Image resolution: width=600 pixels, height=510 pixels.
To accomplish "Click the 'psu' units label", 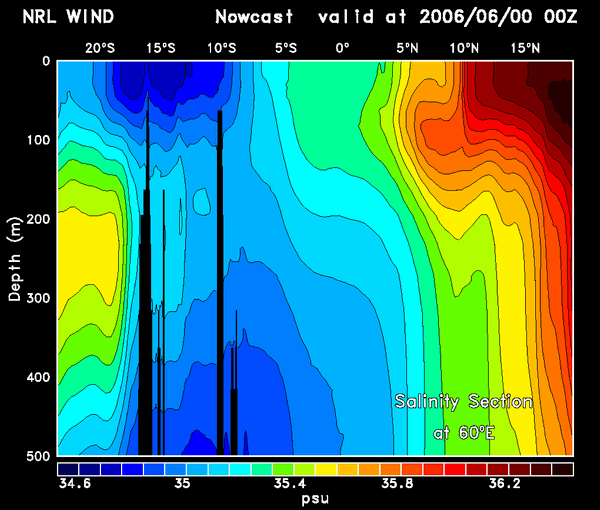I will pos(315,499).
